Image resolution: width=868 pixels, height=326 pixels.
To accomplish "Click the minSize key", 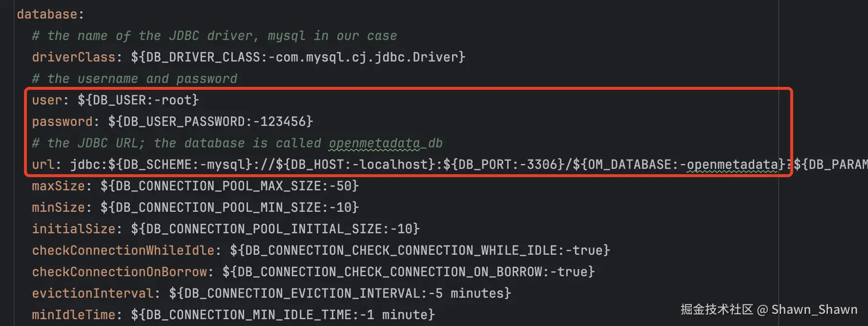I will (x=58, y=207).
